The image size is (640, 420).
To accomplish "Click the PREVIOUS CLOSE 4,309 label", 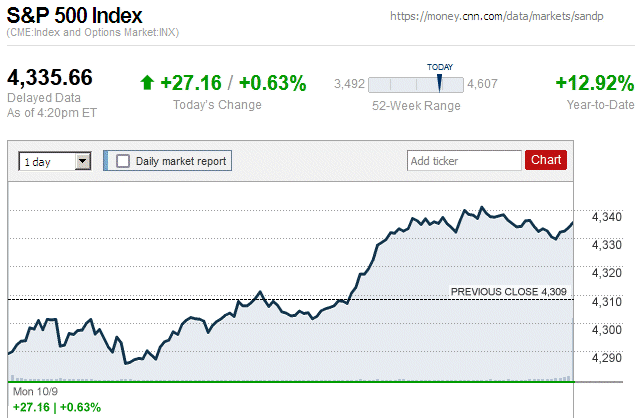I will (x=509, y=292).
